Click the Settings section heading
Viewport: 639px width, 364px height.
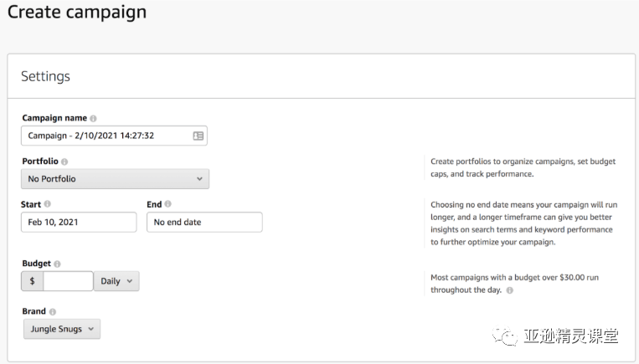(46, 76)
